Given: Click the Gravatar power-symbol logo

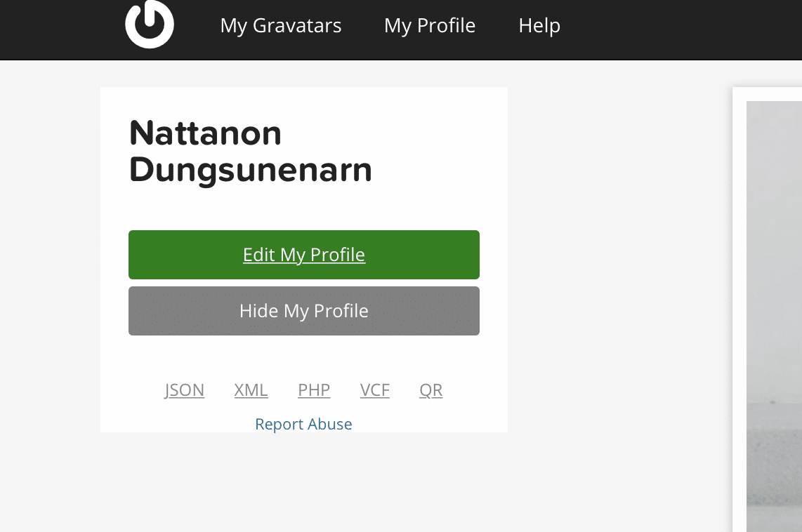Looking at the screenshot, I should pos(149,25).
